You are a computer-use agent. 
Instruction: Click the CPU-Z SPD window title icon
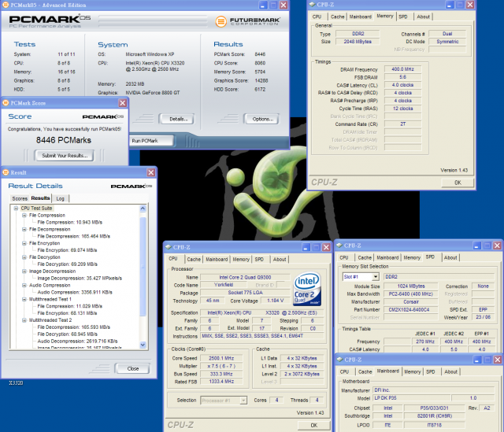339,246
